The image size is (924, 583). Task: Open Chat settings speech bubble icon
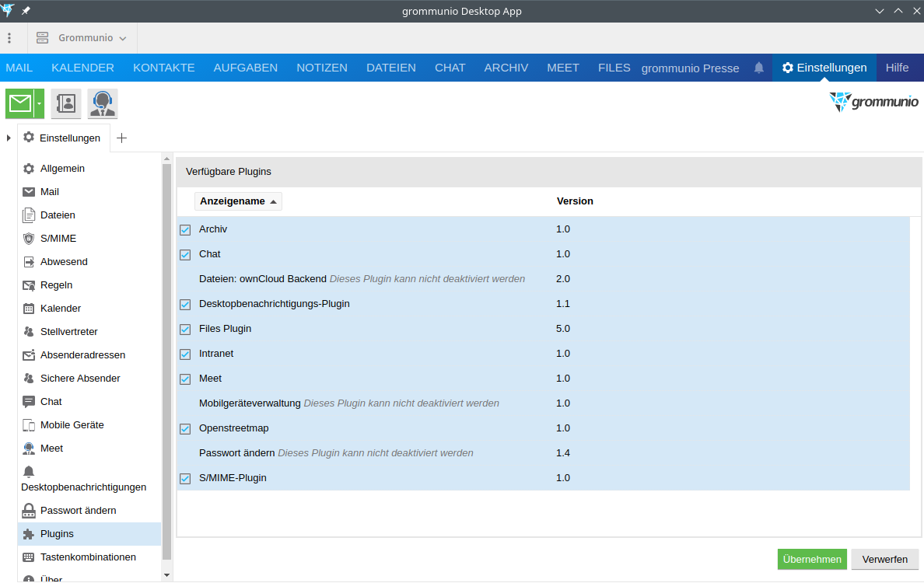[x=28, y=402]
